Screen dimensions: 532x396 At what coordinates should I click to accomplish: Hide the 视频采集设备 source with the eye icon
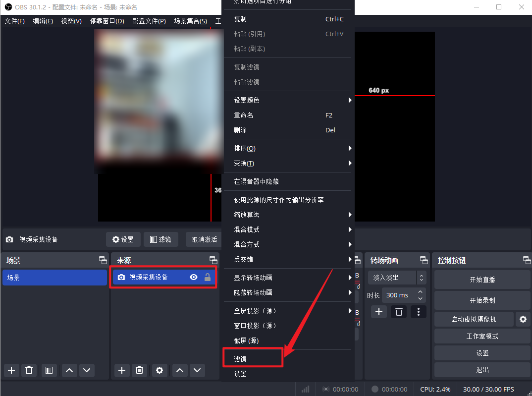194,278
